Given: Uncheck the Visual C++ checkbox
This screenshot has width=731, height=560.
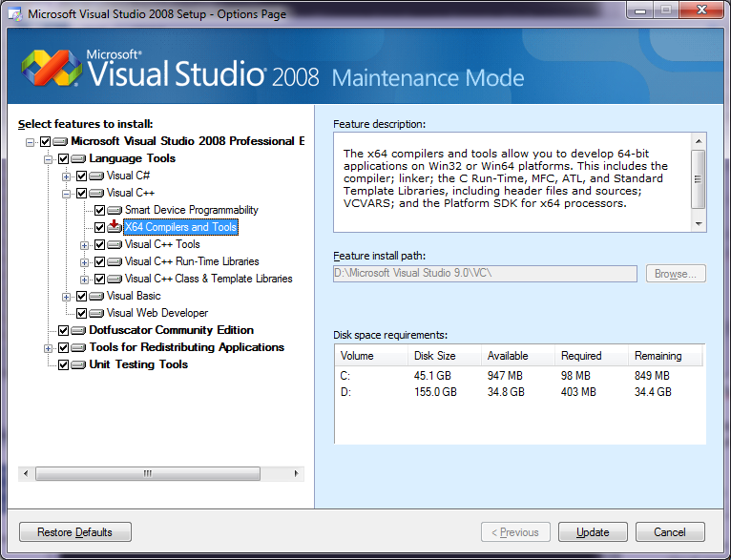Looking at the screenshot, I should (x=81, y=194).
